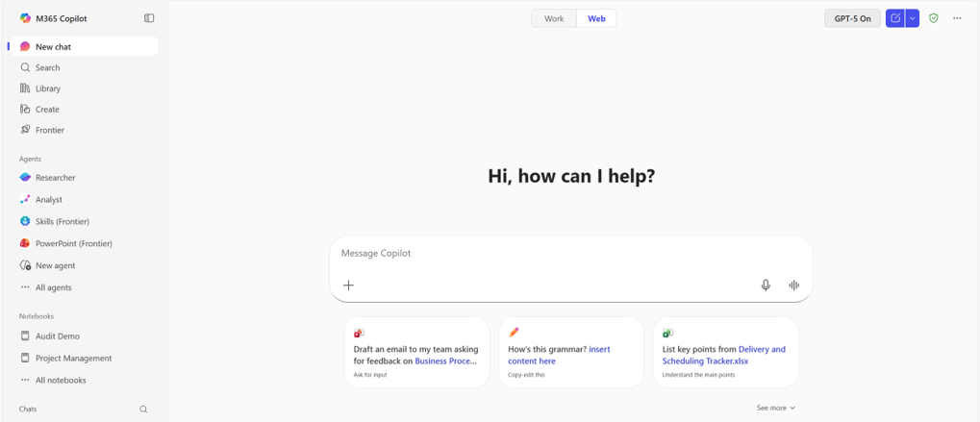The width and height of the screenshot is (980, 422).
Task: Expand See more prompt suggestions
Action: click(x=775, y=408)
